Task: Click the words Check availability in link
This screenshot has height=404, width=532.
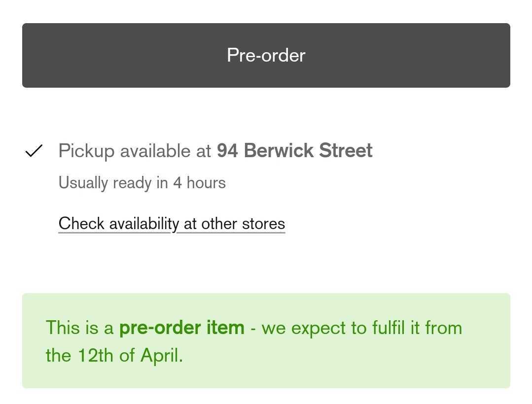Action: coord(118,224)
